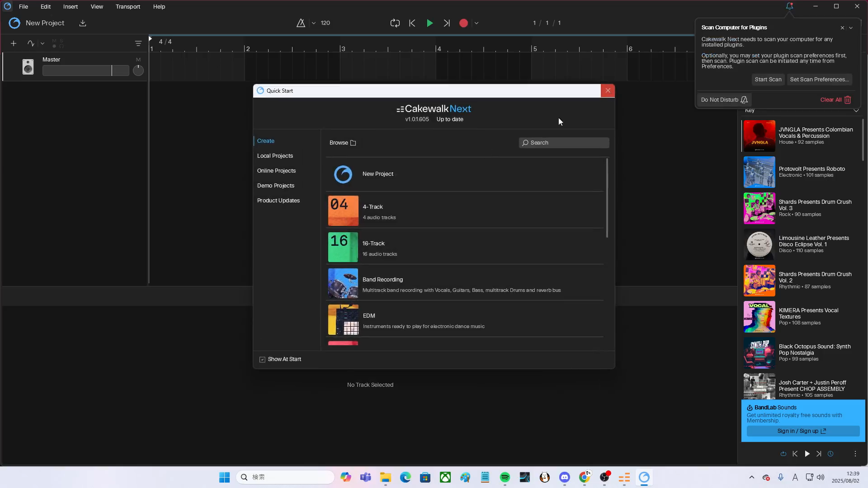The width and height of the screenshot is (868, 488).
Task: Select Online Projects in Quick Start
Action: point(276,171)
